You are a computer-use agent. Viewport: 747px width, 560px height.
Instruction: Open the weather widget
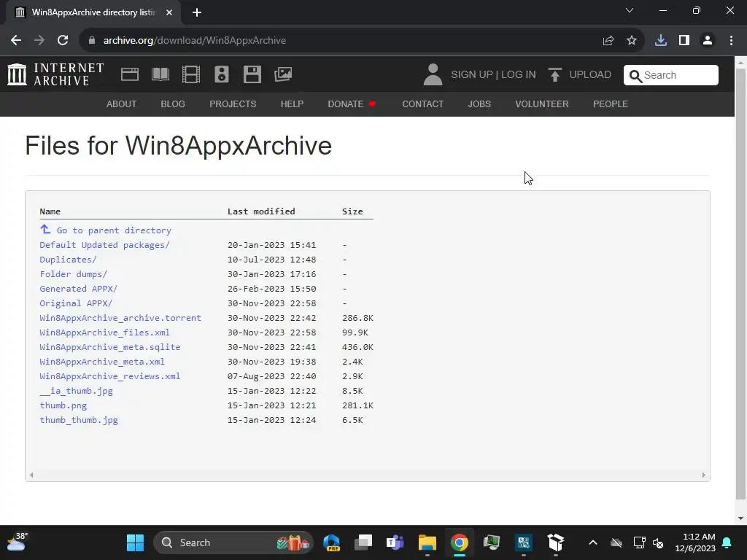[x=16, y=542]
